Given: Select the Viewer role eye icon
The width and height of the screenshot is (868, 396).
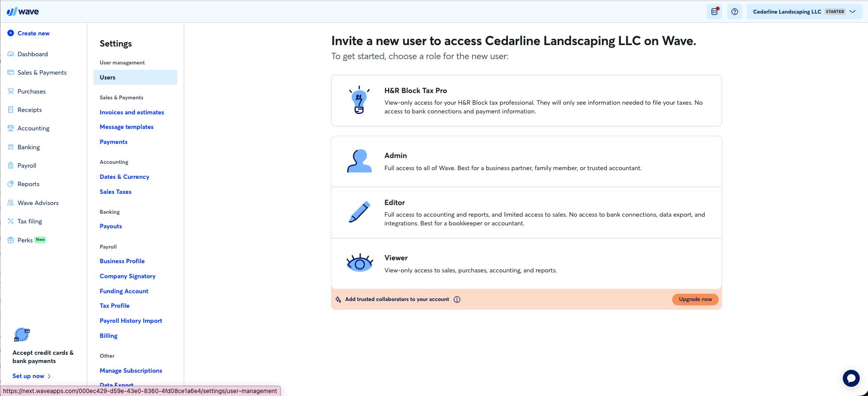Looking at the screenshot, I should [x=360, y=263].
